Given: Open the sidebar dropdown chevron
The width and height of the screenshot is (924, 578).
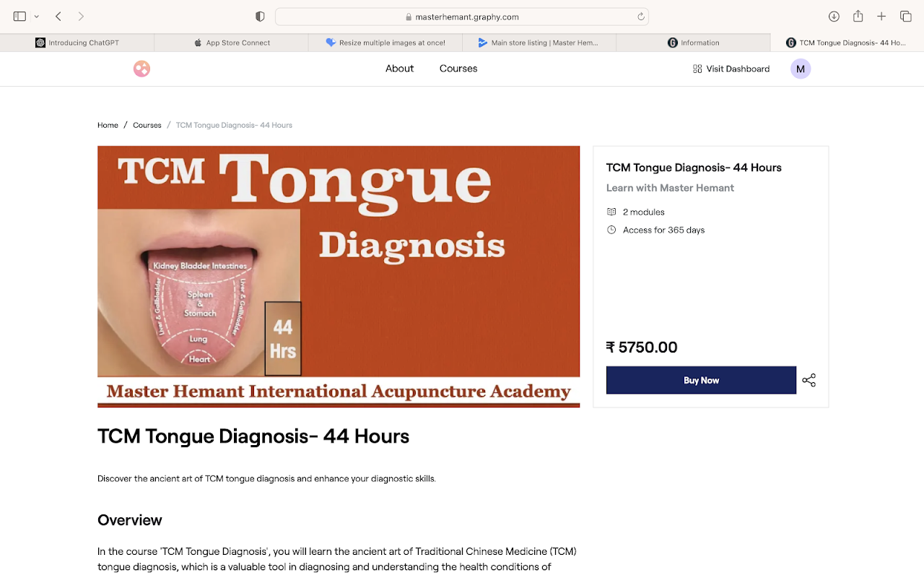Looking at the screenshot, I should 36,17.
